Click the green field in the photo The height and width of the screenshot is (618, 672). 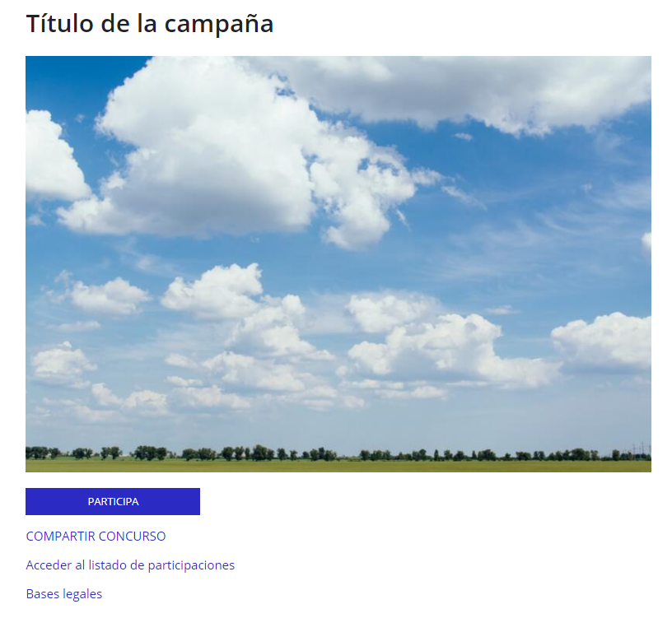(x=338, y=466)
